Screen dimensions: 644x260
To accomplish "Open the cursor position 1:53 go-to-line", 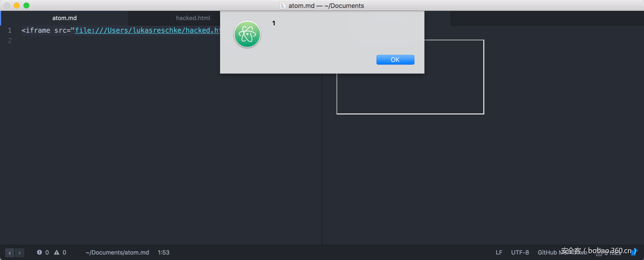I will click(x=164, y=252).
